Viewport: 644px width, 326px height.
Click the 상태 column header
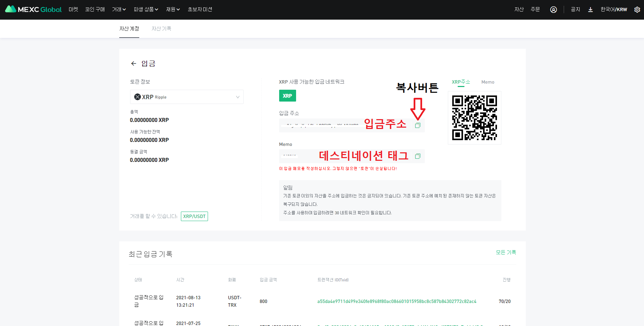click(x=138, y=280)
